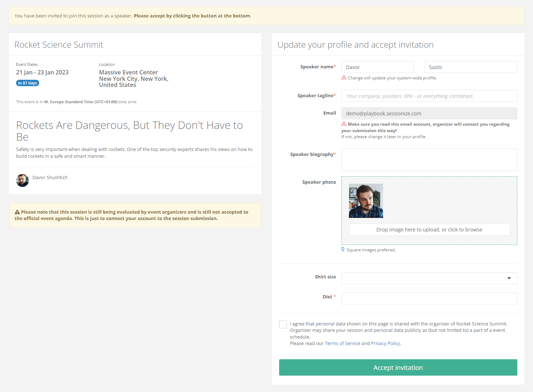Click the disabled Email field
This screenshot has height=392, width=533.
click(429, 114)
